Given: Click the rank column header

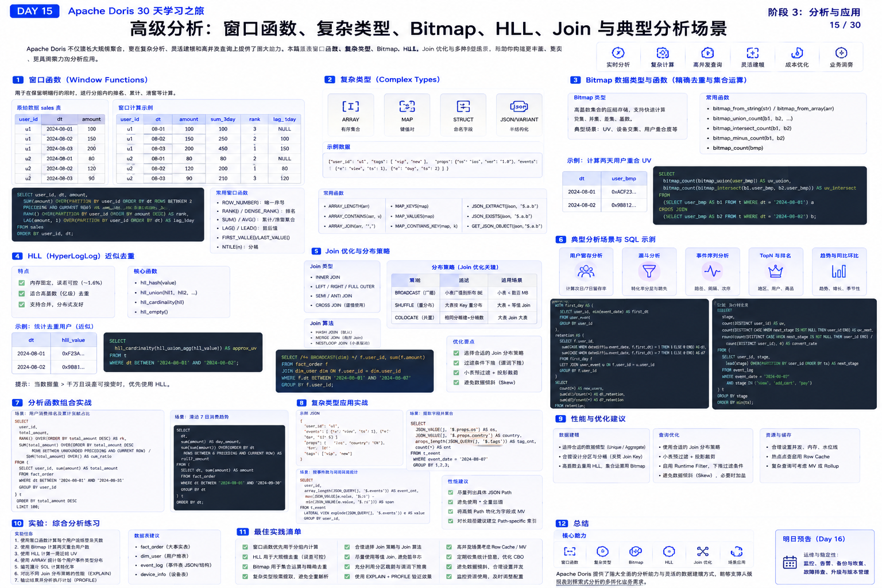Looking at the screenshot, I should pos(254,119).
